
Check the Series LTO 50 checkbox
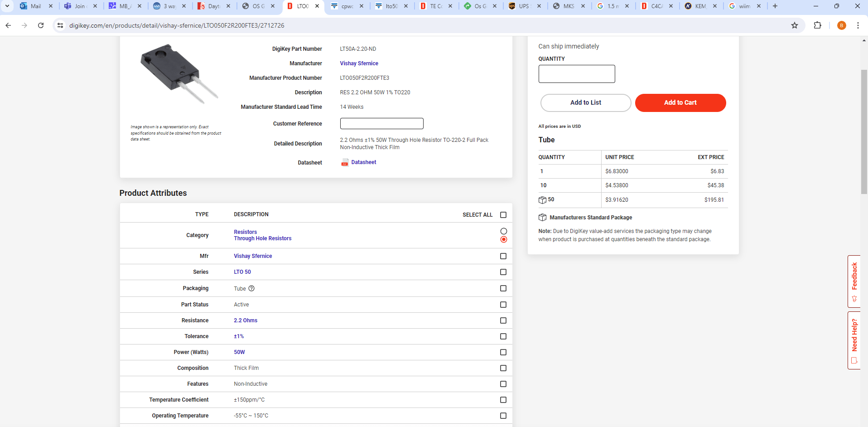(503, 272)
